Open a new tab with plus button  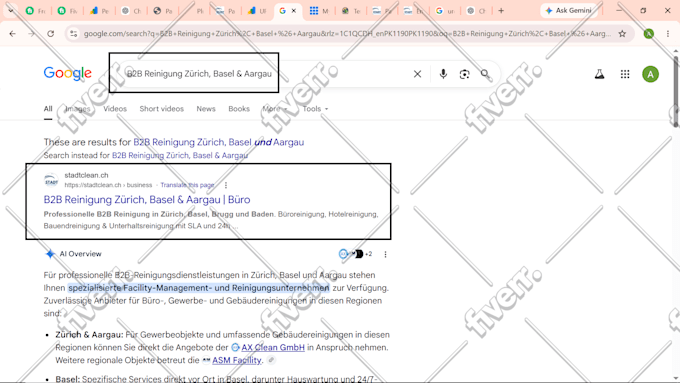(x=501, y=11)
